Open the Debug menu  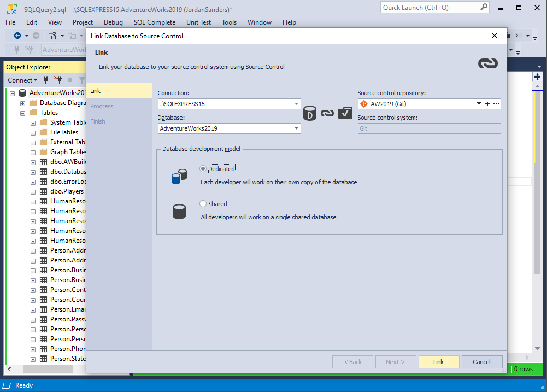113,22
